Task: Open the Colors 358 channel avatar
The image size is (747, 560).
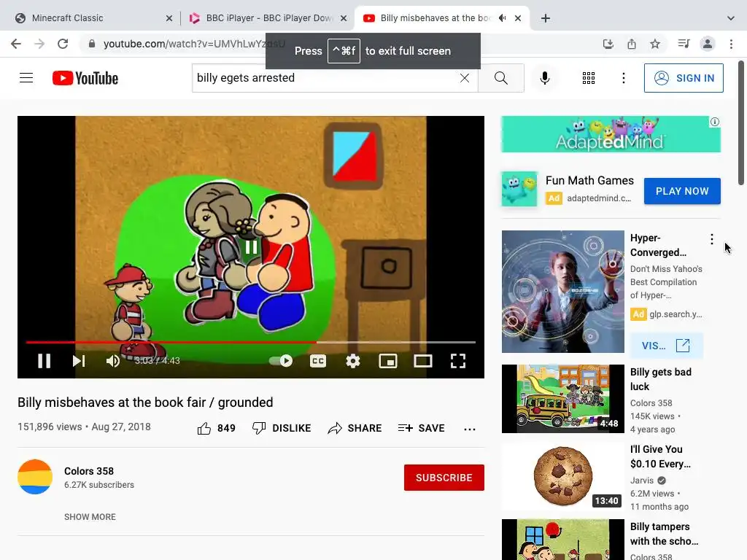Action: click(x=35, y=477)
